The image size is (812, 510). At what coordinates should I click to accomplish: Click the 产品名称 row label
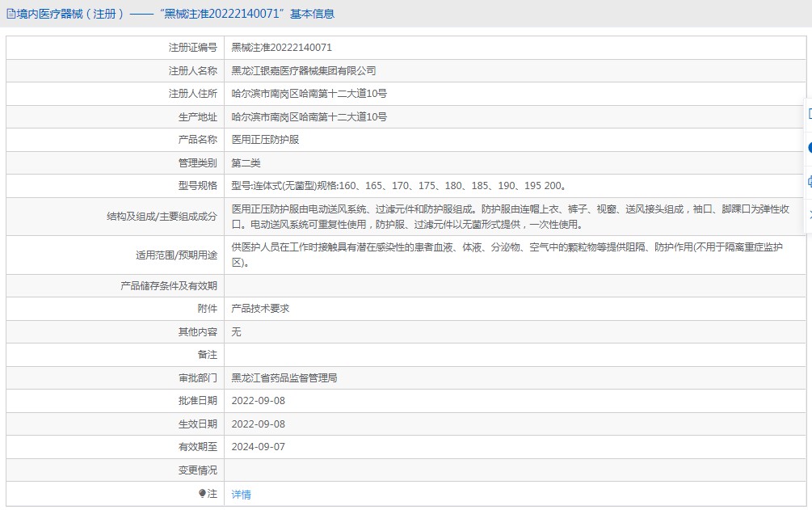pyautogui.click(x=198, y=140)
